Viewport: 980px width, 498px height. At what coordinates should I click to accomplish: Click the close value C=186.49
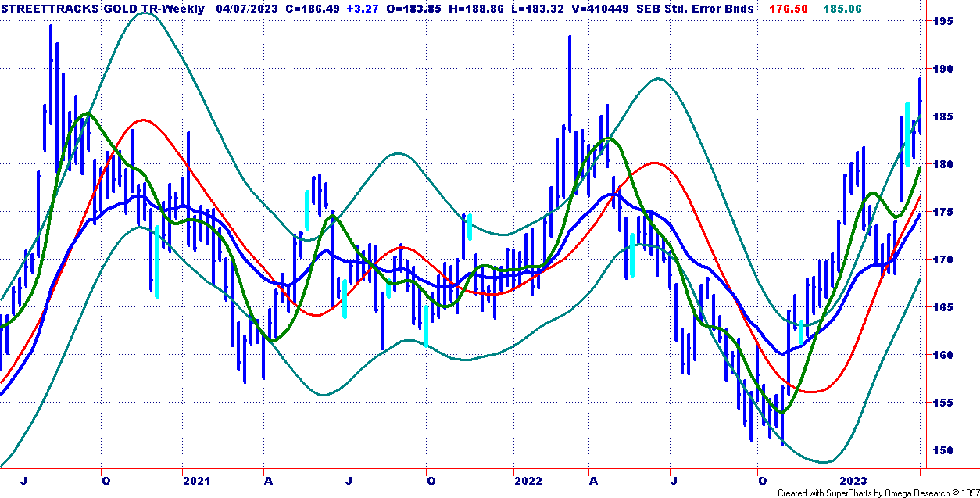coord(313,9)
